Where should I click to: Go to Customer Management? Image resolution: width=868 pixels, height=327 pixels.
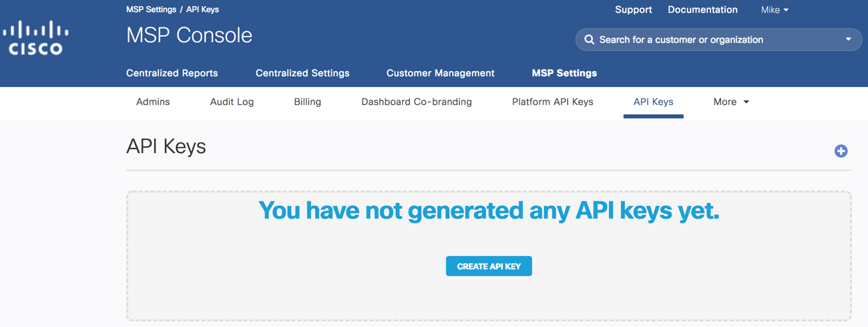pyautogui.click(x=440, y=73)
